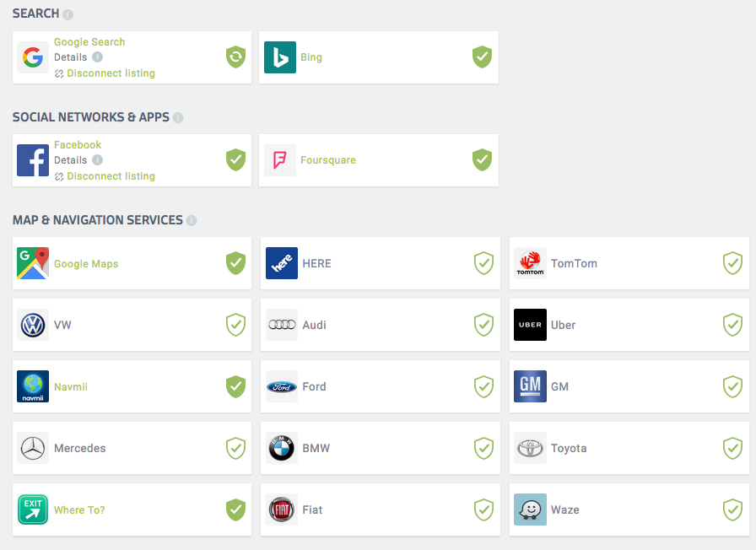Open info icon beside Map & Navigation Services
The width and height of the screenshot is (756, 550).
pyautogui.click(x=192, y=221)
